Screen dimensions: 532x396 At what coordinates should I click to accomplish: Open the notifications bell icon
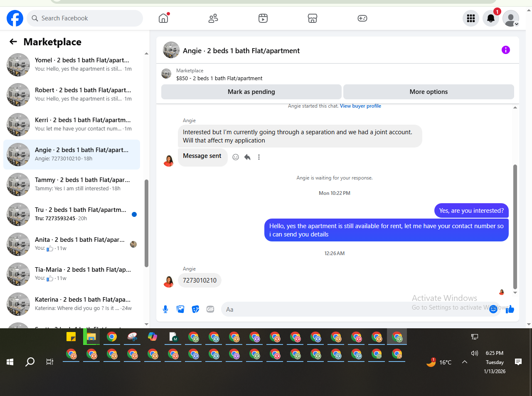(491, 18)
